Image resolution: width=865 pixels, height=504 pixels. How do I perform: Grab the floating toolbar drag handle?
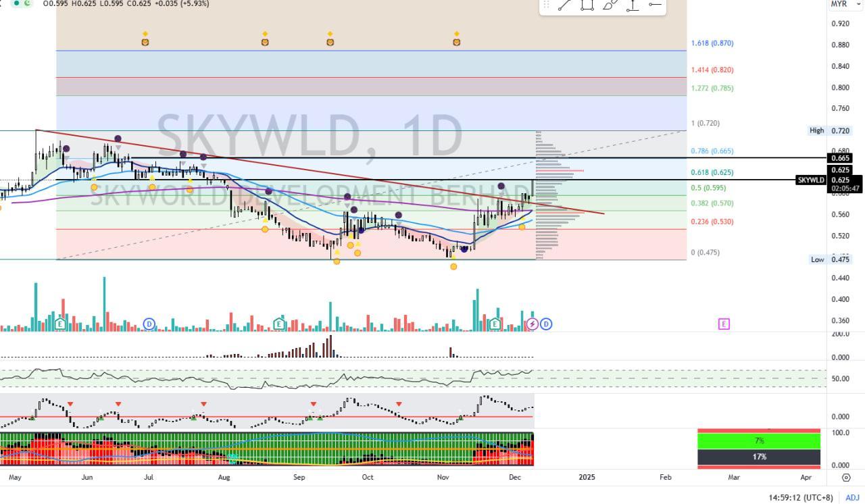point(546,5)
